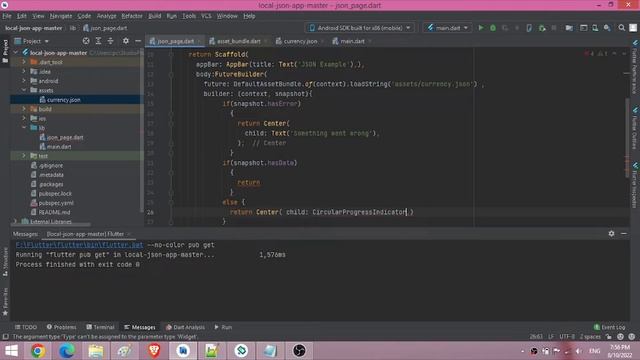Image resolution: width=640 pixels, height=360 pixels.
Task: Expand the ios folder
Action: tap(24, 118)
